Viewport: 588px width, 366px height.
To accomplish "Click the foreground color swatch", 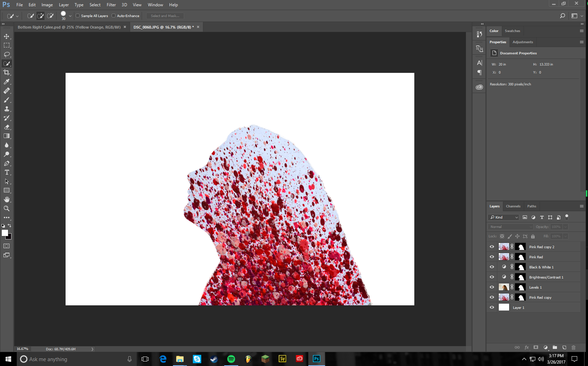I will [5, 233].
